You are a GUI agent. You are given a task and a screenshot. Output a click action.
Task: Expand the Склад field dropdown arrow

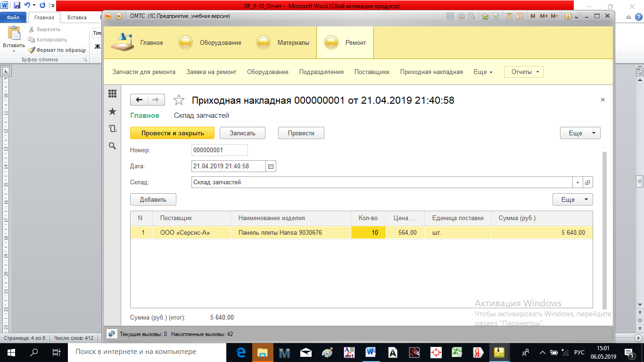tap(578, 182)
